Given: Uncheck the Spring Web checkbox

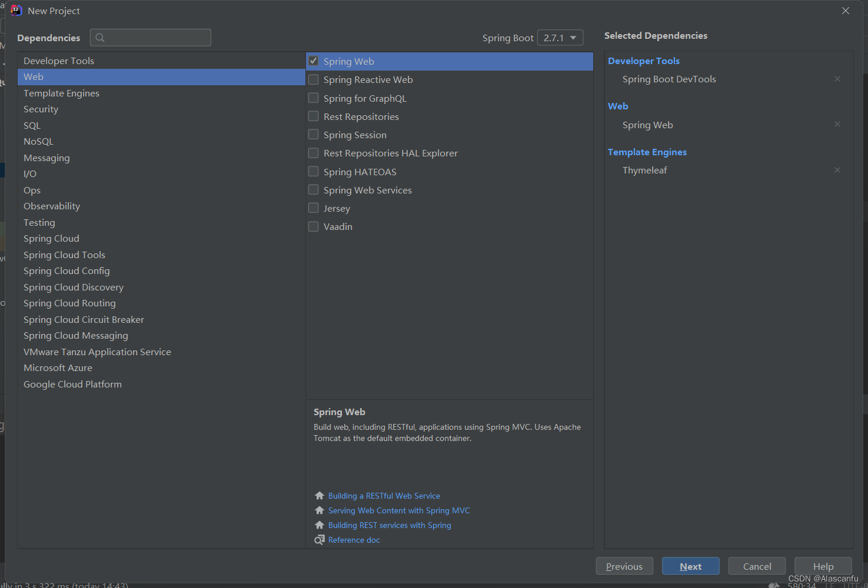Looking at the screenshot, I should (314, 61).
